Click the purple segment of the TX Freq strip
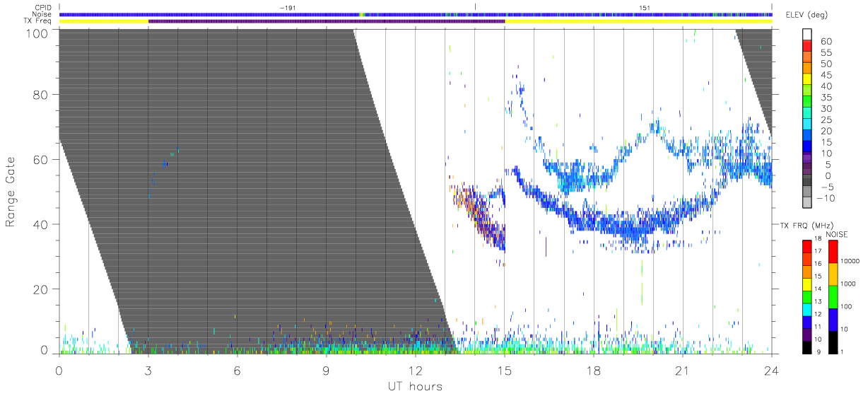Viewport: 868px width, 401px height. [327, 21]
